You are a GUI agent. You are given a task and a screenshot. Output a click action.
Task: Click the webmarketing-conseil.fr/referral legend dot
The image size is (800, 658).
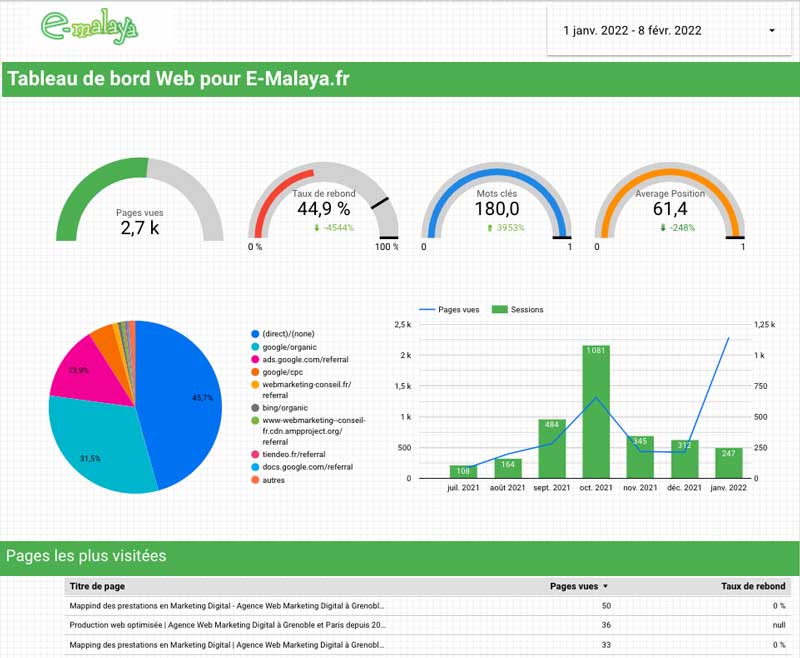click(255, 385)
